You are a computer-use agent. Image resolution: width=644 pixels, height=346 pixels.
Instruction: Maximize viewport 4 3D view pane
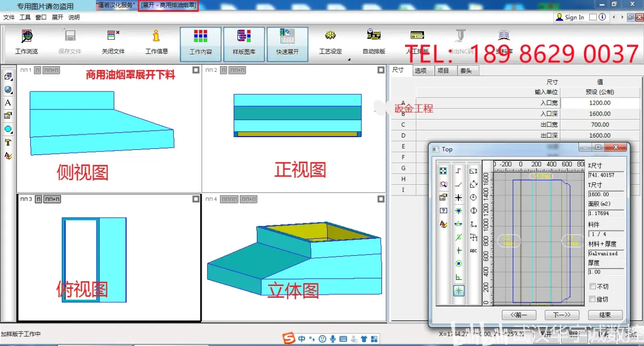pyautogui.click(x=380, y=199)
